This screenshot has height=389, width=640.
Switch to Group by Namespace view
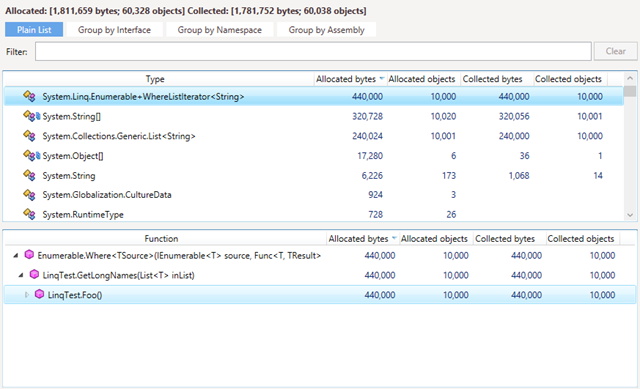coord(220,30)
